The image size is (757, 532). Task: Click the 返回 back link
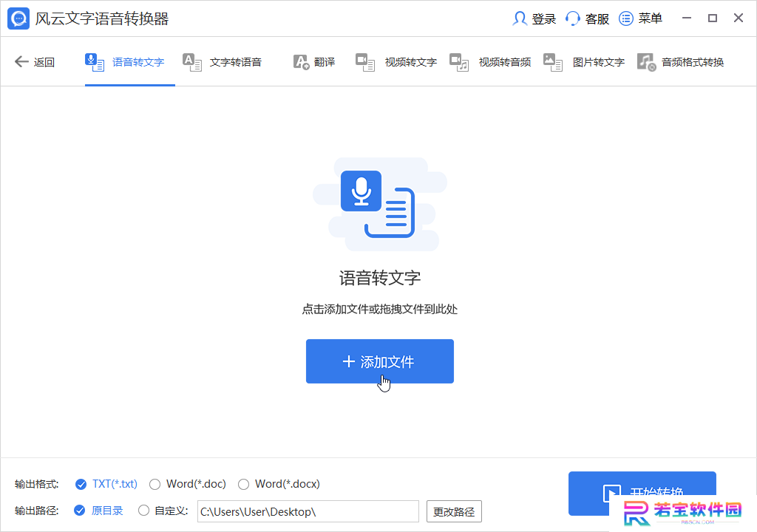pos(44,62)
